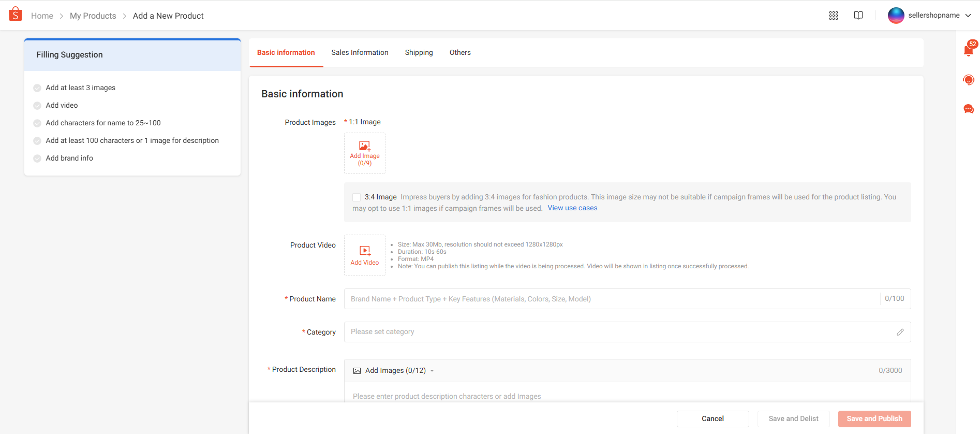Screen dimensions: 980x434
Task: Click the Add at least 3 images check icon
Action: pyautogui.click(x=37, y=88)
